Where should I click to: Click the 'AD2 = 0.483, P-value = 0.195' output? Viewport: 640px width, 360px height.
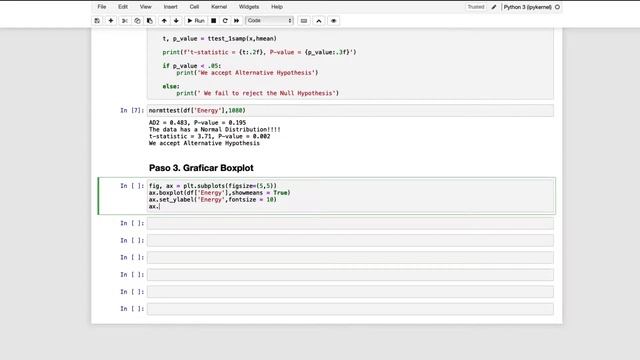197,122
